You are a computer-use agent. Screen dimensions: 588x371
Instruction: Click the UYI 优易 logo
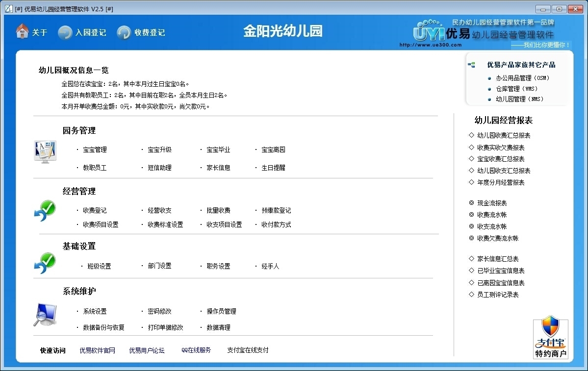click(442, 31)
